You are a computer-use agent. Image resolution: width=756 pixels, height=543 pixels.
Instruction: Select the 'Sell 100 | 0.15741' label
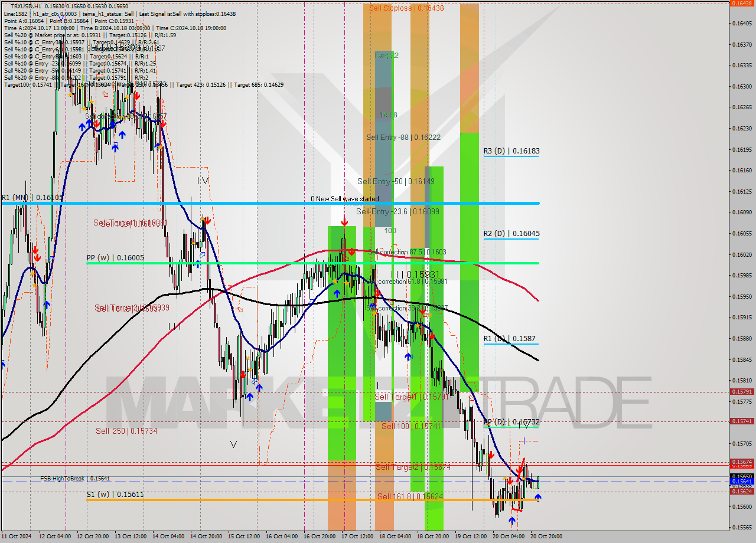click(x=410, y=426)
